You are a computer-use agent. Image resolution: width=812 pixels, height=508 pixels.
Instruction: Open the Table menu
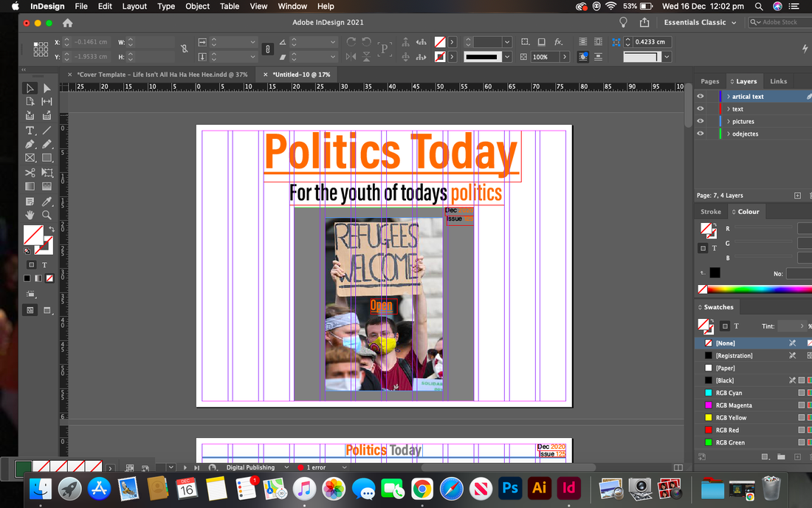(x=230, y=6)
